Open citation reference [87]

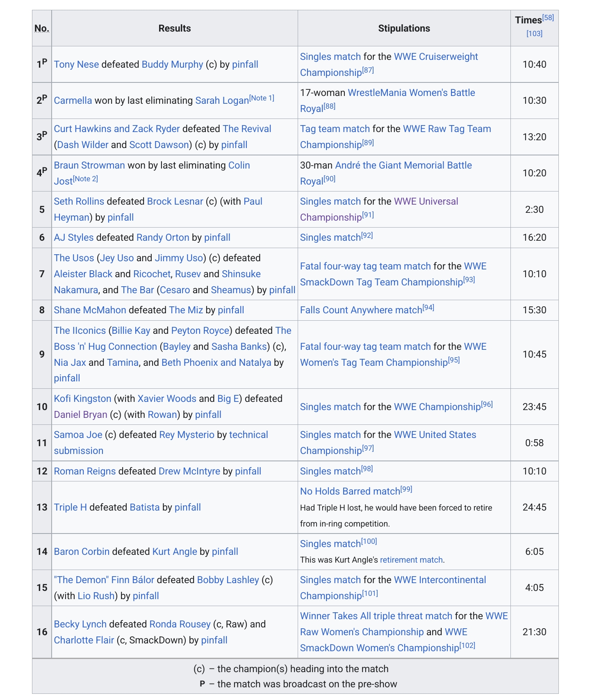[368, 70]
